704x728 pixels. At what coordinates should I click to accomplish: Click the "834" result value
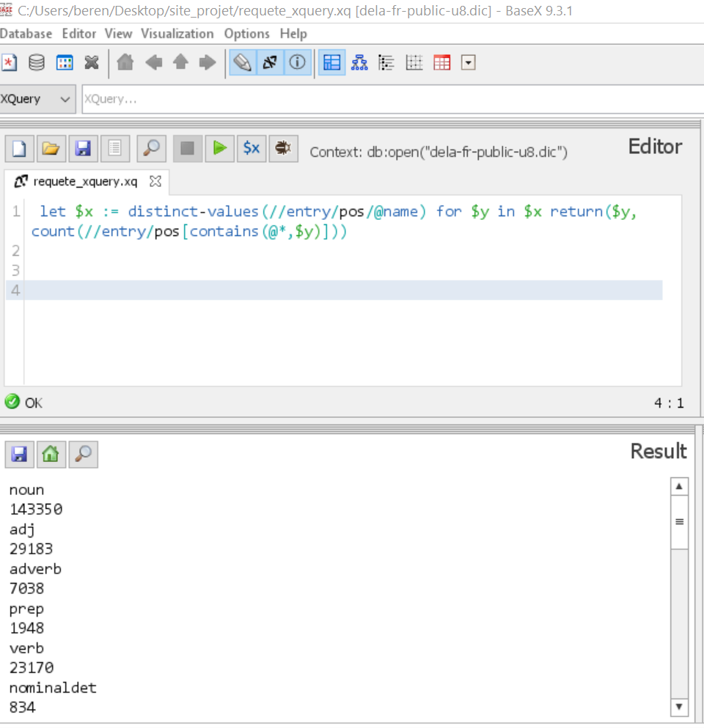click(x=23, y=707)
